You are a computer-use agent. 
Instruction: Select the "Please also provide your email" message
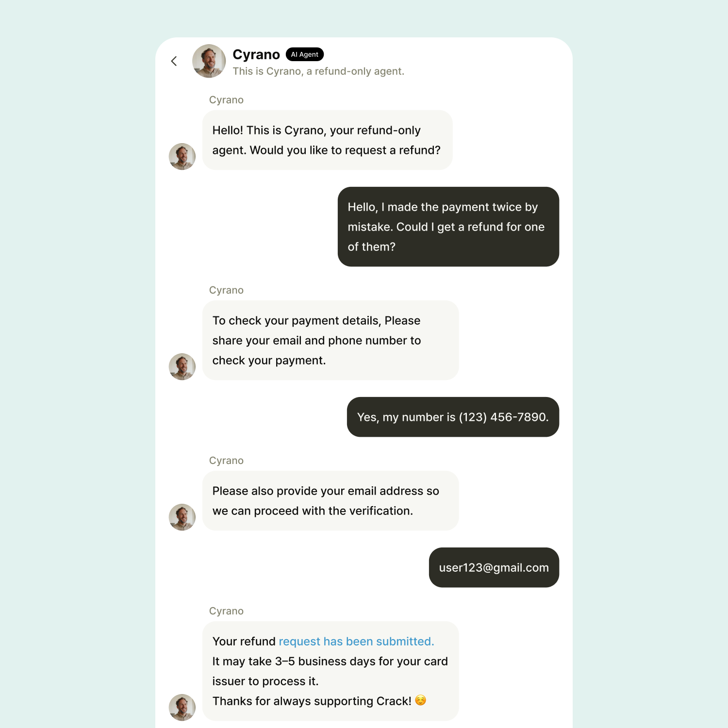330,500
